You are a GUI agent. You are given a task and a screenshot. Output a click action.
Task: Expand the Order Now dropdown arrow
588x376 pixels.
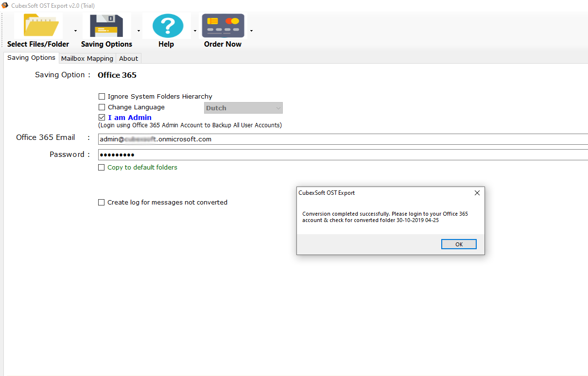[251, 31]
